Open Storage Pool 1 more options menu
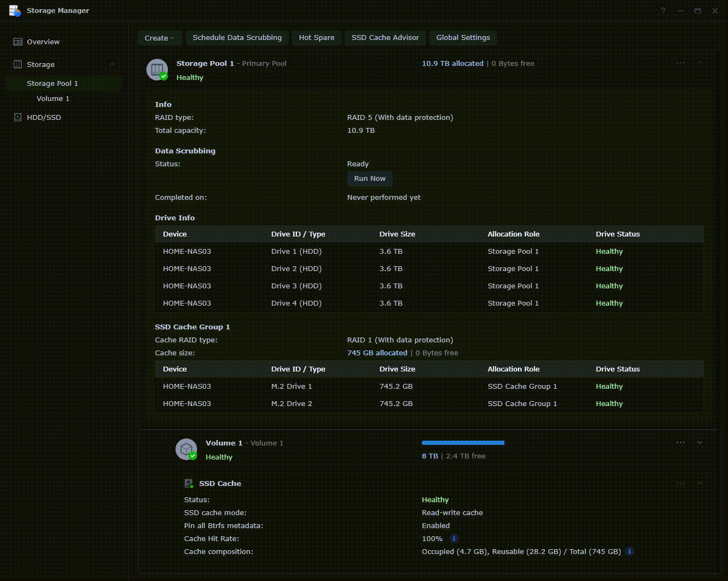Screen dimensions: 728x581 [680, 63]
